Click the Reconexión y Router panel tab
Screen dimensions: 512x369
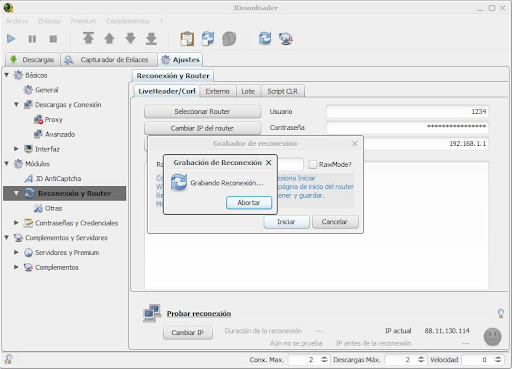tap(173, 76)
